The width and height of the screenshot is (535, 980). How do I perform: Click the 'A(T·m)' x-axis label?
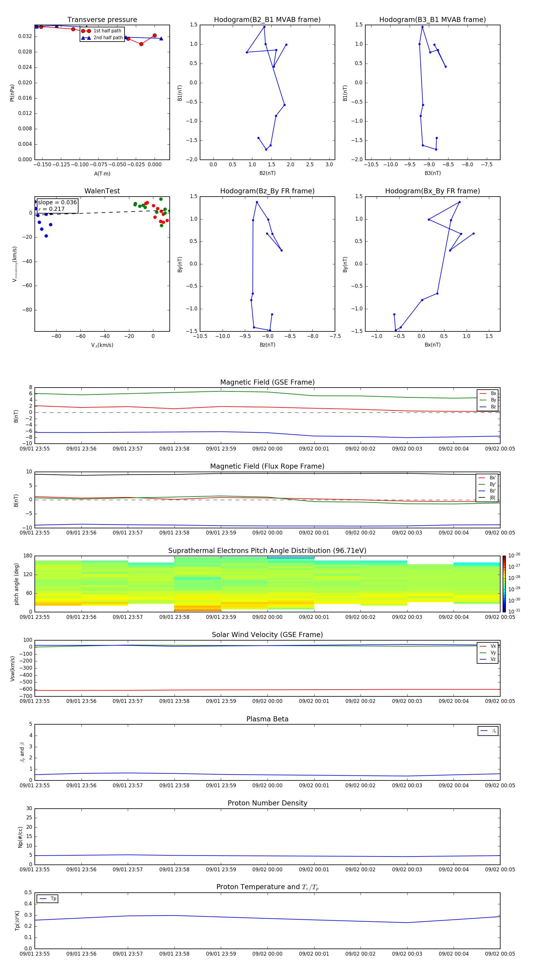[102, 173]
